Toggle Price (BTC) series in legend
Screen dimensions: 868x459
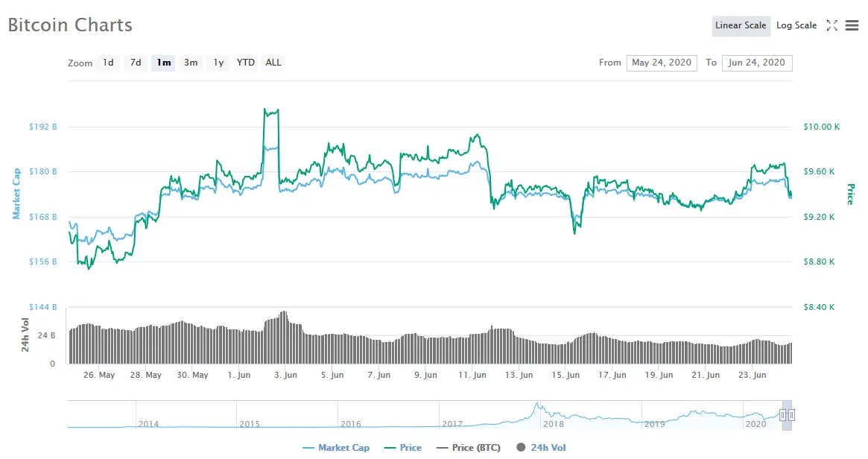pos(469,447)
